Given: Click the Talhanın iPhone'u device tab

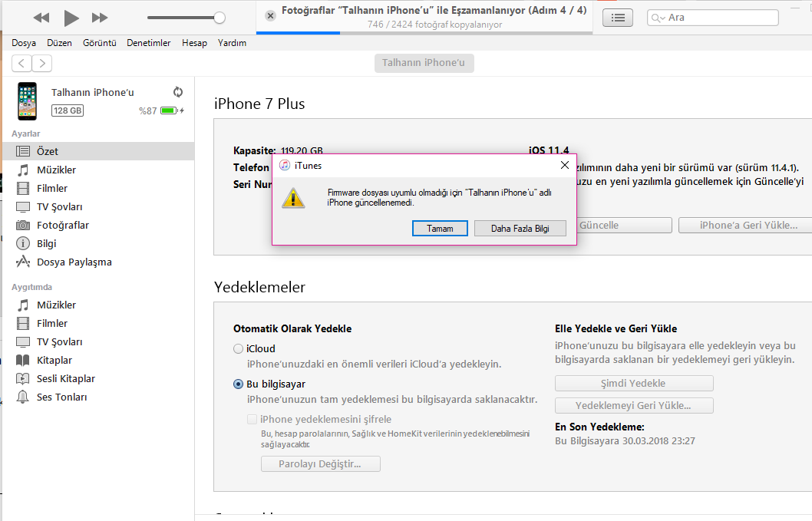Looking at the screenshot, I should pos(424,63).
